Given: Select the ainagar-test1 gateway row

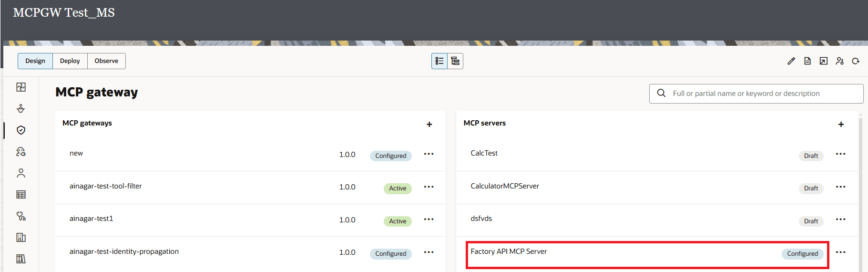Looking at the screenshot, I should point(250,220).
